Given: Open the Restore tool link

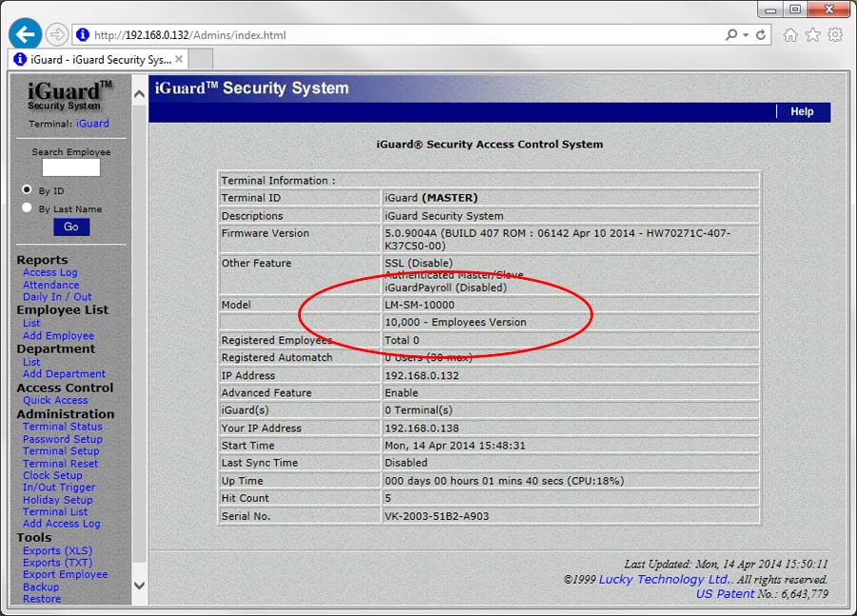Looking at the screenshot, I should [x=42, y=599].
